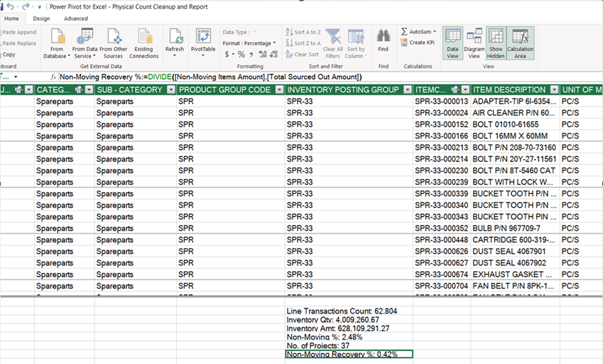The image size is (603, 364).
Task: Open name box dropdown arrow
Action: point(15,77)
